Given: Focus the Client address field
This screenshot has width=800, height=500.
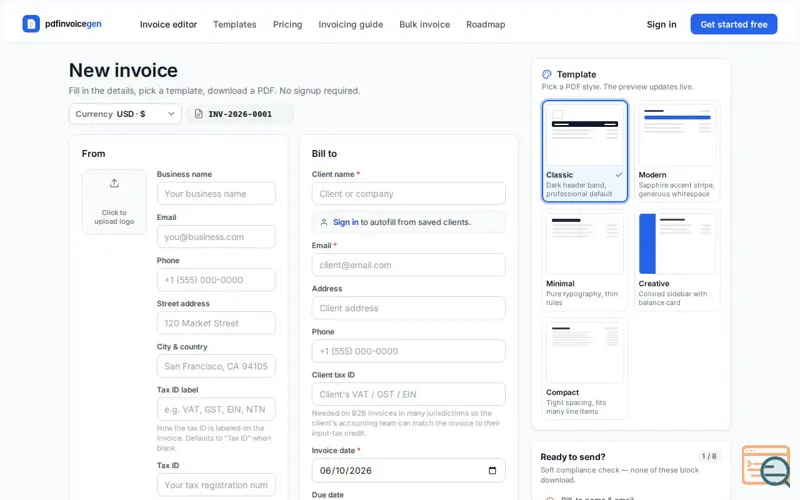Looking at the screenshot, I should pyautogui.click(x=409, y=308).
